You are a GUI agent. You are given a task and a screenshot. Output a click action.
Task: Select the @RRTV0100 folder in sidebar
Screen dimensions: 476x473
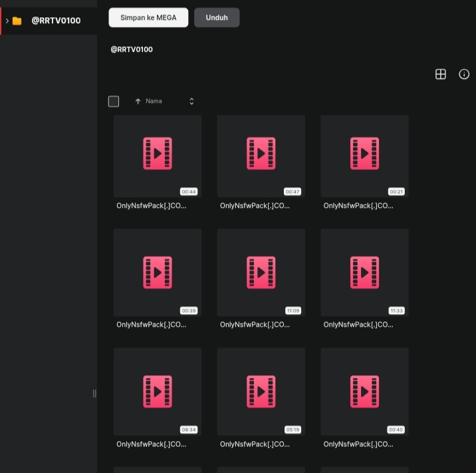(x=49, y=21)
